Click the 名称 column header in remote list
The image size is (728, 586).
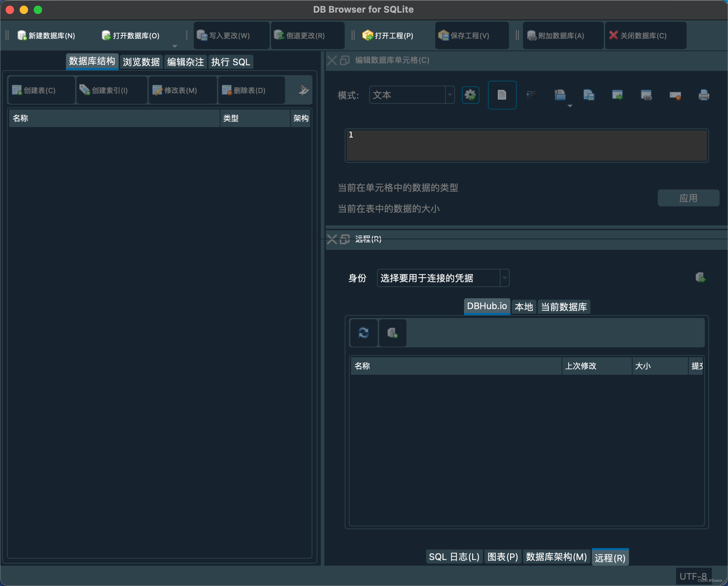click(456, 366)
